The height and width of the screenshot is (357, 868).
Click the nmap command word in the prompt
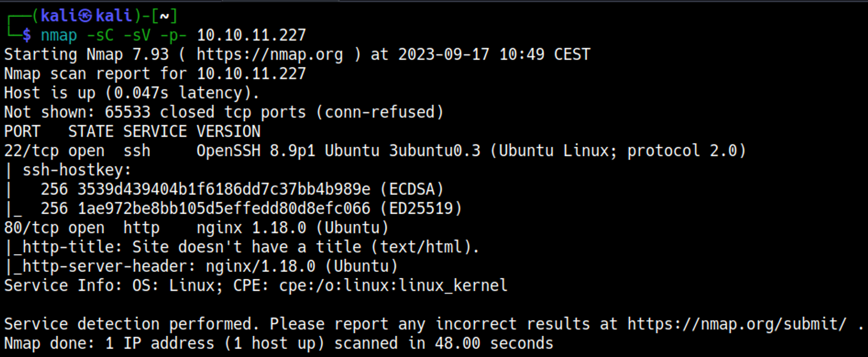(x=59, y=35)
